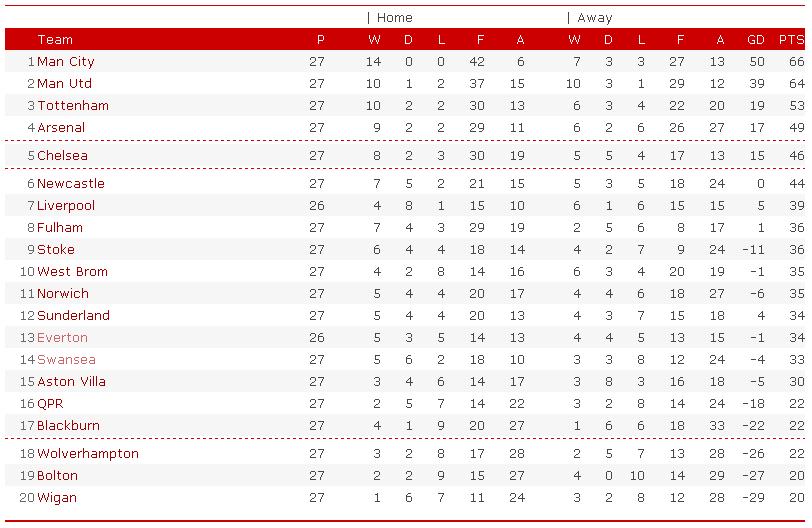Select Tottenham in the league table
This screenshot has height=528, width=812.
coord(73,106)
